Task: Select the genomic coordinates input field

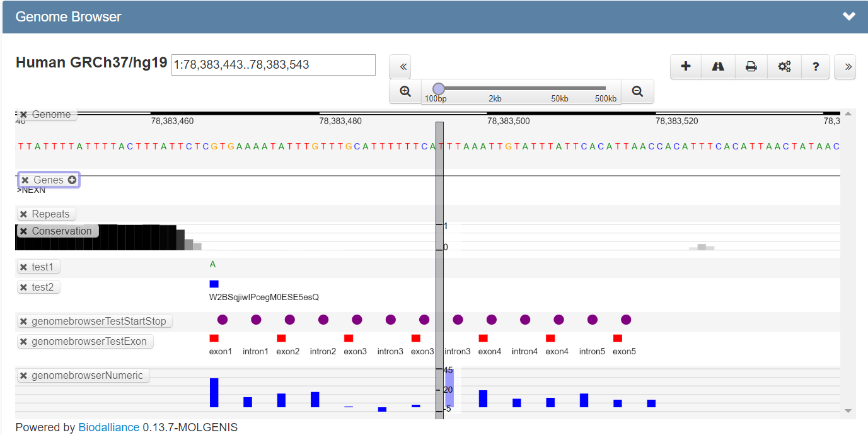Action: [x=273, y=65]
